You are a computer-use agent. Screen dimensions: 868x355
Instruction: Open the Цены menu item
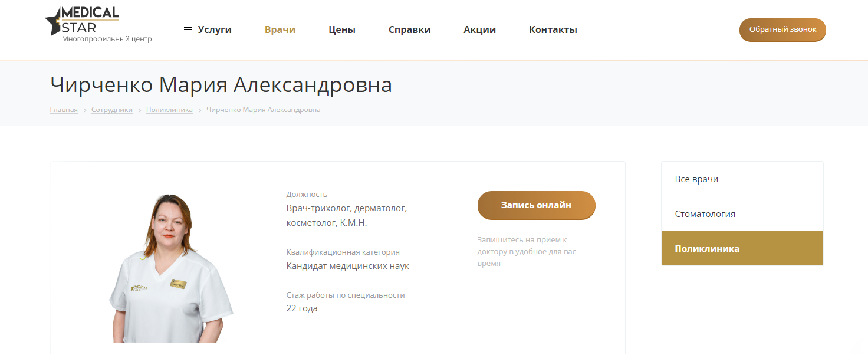[342, 30]
